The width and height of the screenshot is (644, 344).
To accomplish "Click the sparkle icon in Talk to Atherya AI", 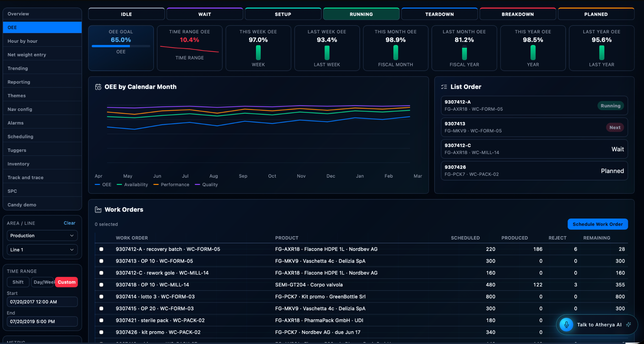I will click(x=629, y=325).
